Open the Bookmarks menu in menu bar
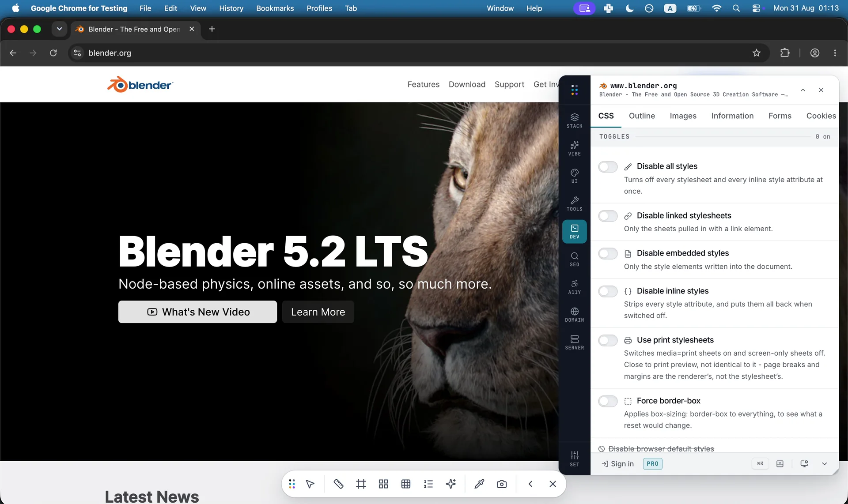The width and height of the screenshot is (848, 504). tap(275, 8)
